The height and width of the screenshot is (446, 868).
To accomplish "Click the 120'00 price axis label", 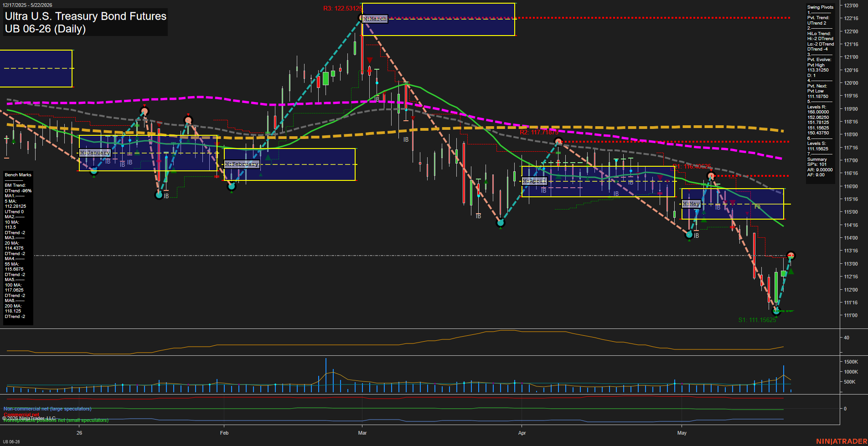I will point(851,83).
